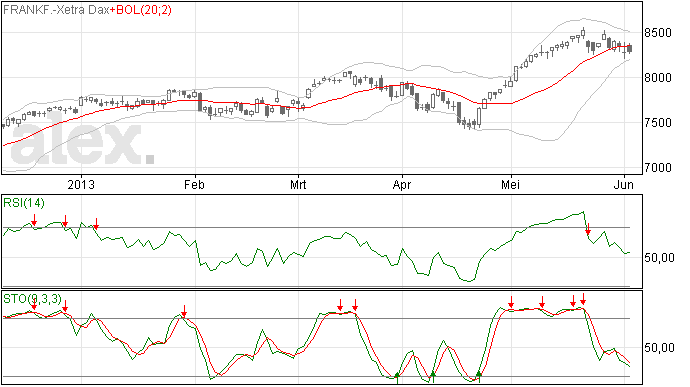Viewport: 690px width, 387px height.
Task: Select the 7500 price axis label
Action: click(658, 123)
